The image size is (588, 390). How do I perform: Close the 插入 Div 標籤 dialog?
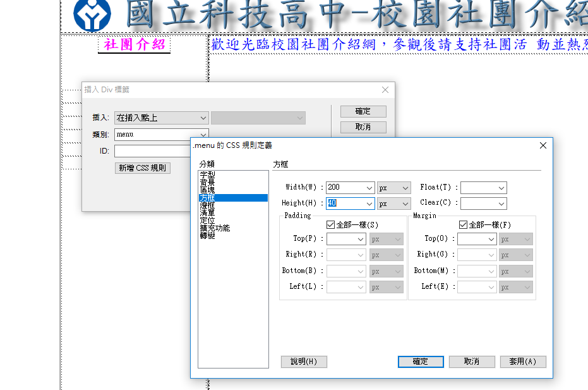385,90
